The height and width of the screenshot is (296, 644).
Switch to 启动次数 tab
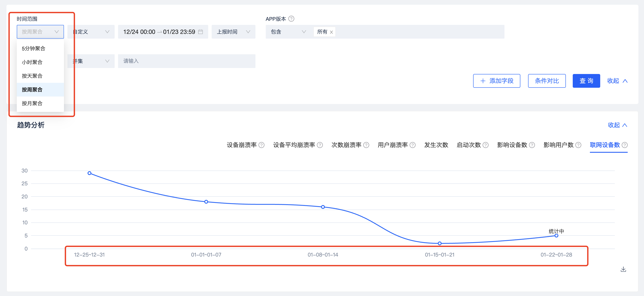click(x=468, y=145)
